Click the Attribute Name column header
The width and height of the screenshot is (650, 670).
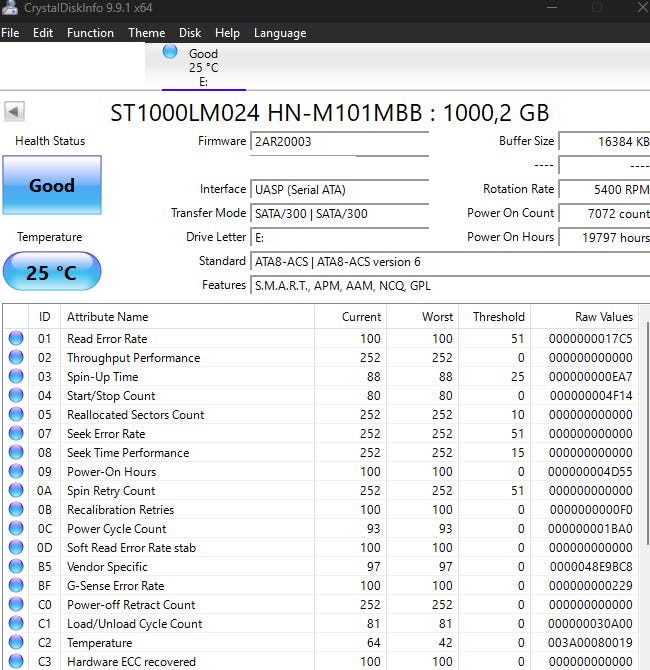coord(187,317)
